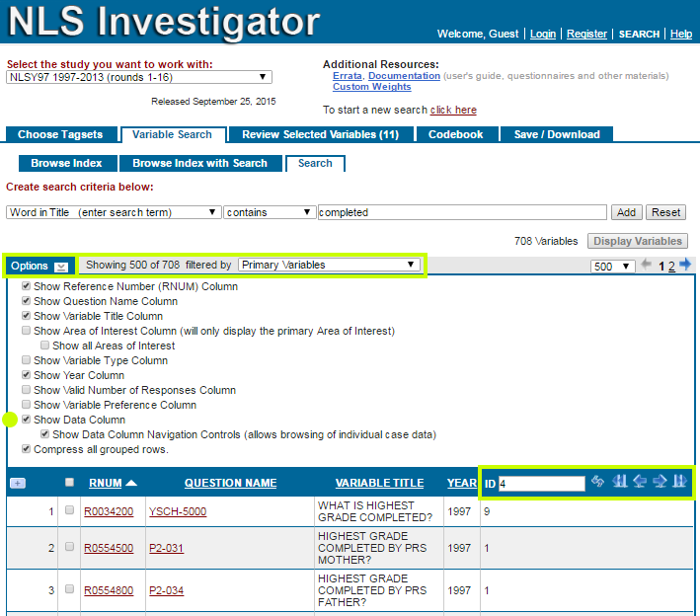Open question name P2-031 link
Viewport: 700px width, 616px height.
(x=166, y=548)
